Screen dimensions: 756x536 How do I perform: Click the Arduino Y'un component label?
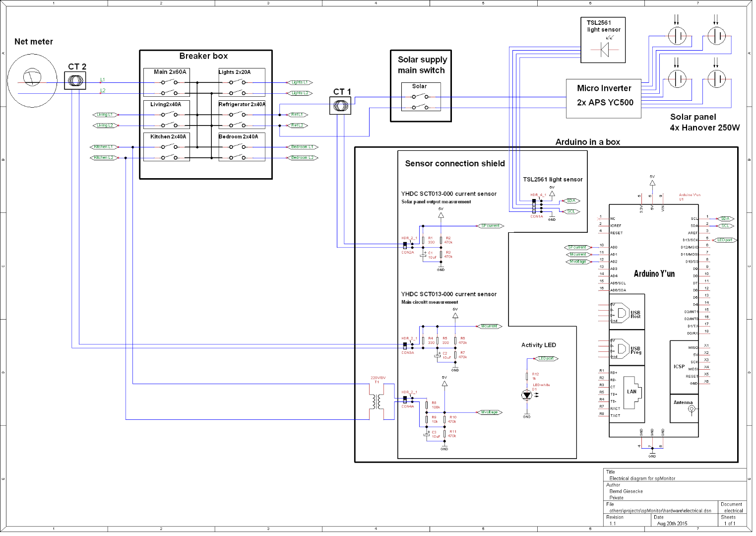(x=654, y=273)
